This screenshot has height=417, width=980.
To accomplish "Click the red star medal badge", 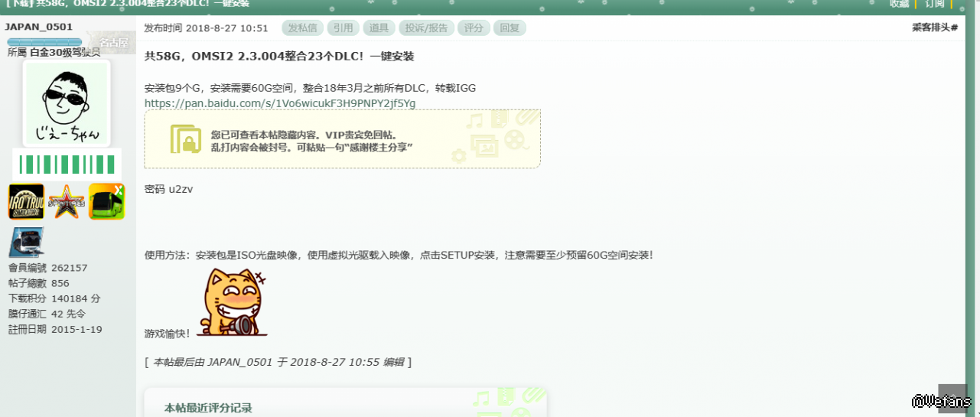I will pyautogui.click(x=67, y=202).
